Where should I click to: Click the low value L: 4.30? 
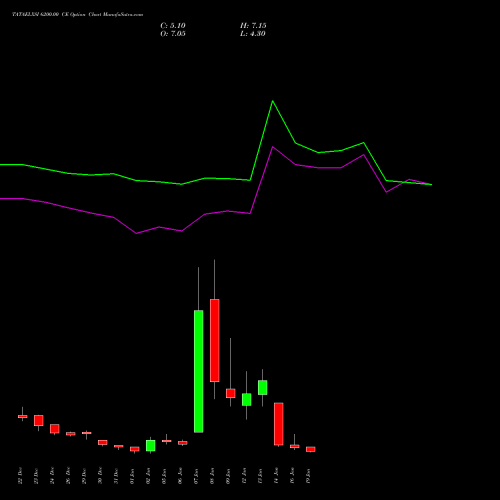(252, 34)
